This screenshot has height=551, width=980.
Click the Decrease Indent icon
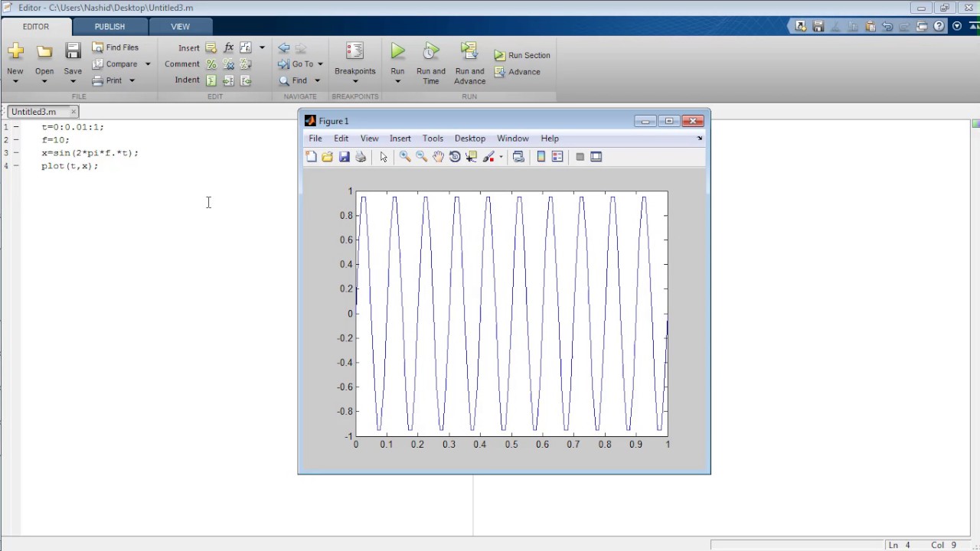246,80
